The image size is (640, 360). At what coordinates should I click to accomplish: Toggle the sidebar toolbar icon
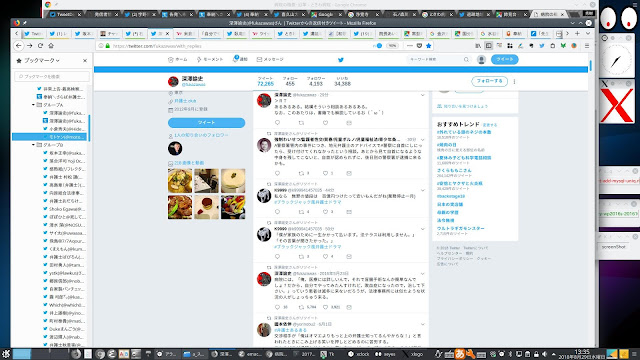coord(489,46)
